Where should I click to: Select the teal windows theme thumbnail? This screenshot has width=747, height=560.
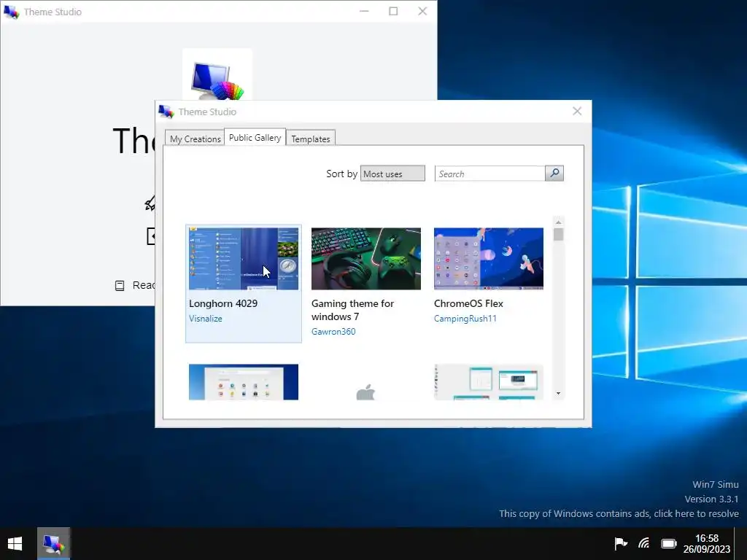pos(488,382)
